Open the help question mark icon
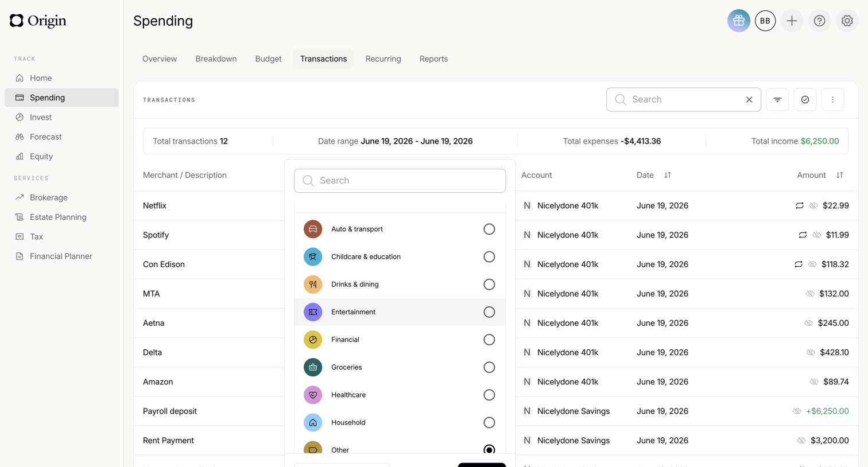The height and width of the screenshot is (467, 868). pos(819,21)
